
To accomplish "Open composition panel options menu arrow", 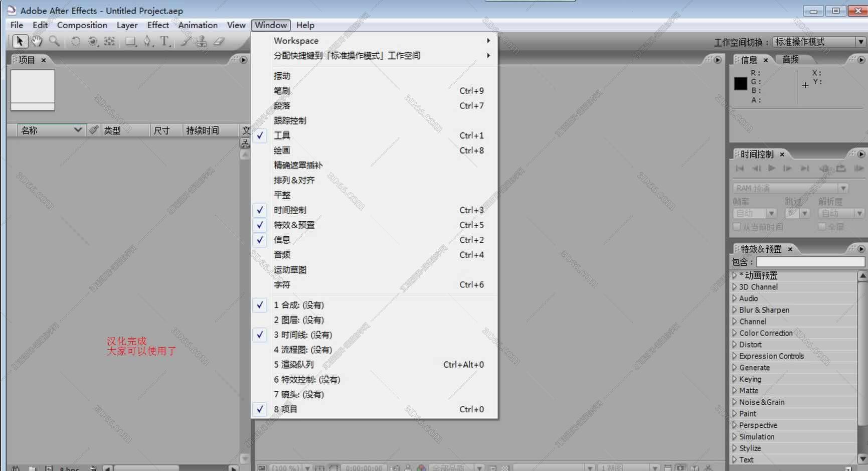I will tap(718, 60).
